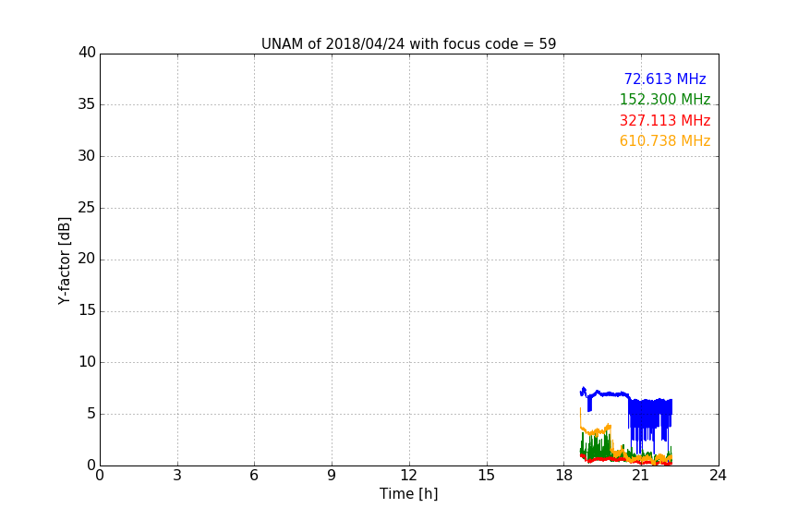Click the 'Time [h]' axis label
Screen dimensions: 798x532
coord(408,493)
